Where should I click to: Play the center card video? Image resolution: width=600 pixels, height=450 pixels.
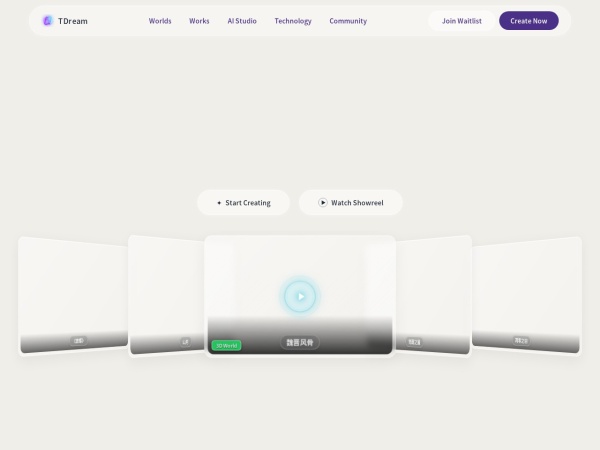(x=300, y=297)
